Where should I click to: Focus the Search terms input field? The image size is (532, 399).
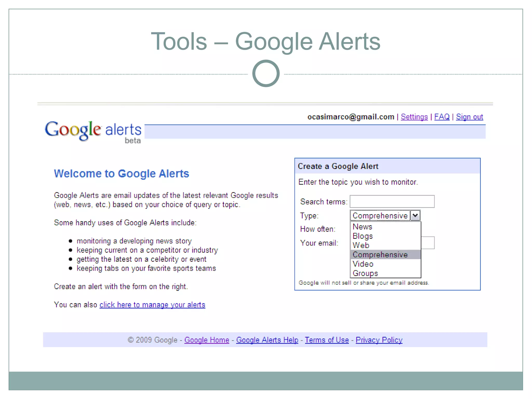[392, 201]
